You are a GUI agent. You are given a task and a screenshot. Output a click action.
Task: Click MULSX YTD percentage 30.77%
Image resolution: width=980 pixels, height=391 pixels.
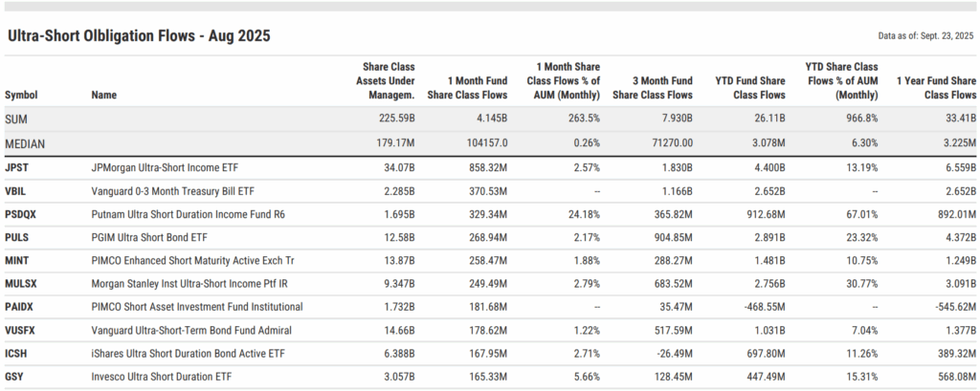click(864, 284)
